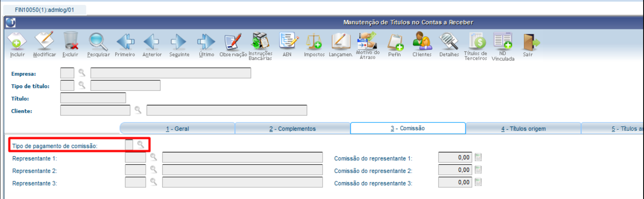Click the Representante 3 name field

point(242,182)
